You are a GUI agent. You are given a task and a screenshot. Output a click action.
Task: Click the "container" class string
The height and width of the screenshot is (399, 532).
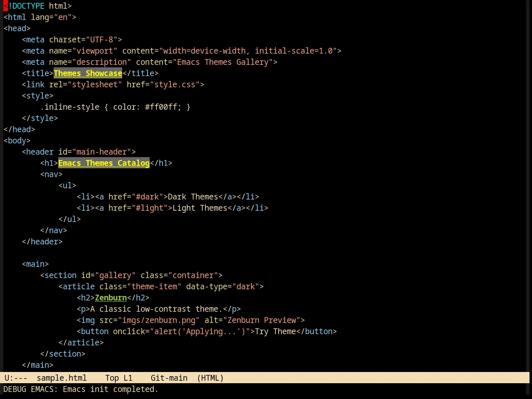coord(193,275)
